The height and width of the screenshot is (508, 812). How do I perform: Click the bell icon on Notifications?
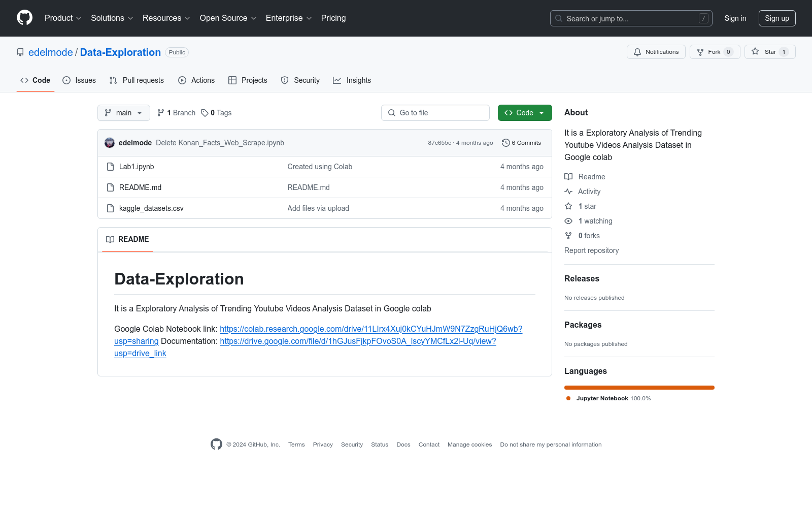tap(637, 52)
